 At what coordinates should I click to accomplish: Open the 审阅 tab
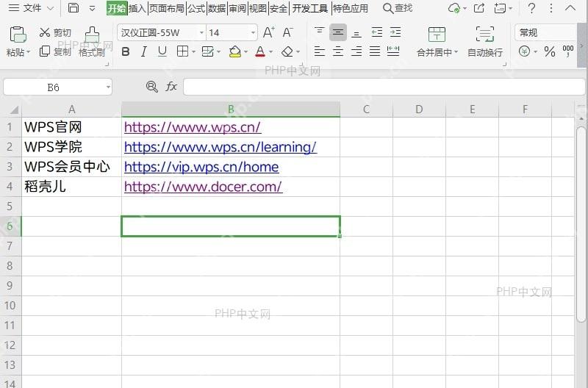(237, 8)
